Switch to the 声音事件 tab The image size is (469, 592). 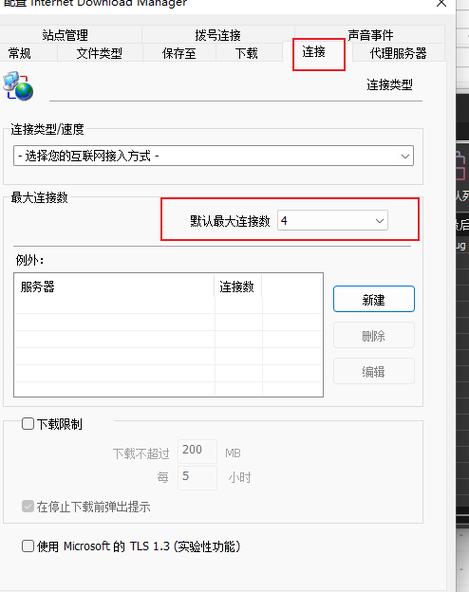click(370, 35)
